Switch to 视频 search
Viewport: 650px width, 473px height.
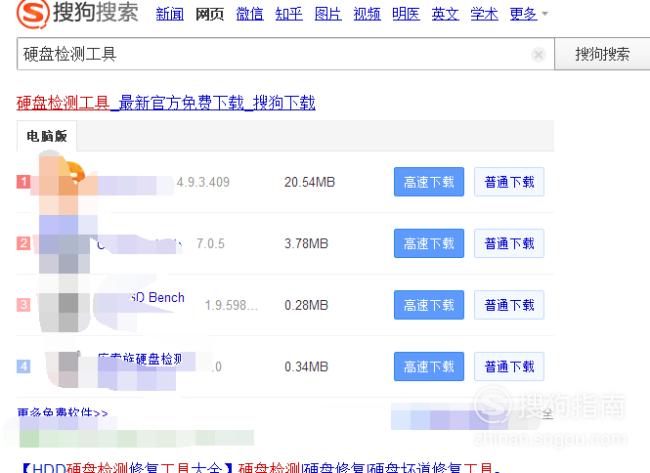tap(366, 15)
